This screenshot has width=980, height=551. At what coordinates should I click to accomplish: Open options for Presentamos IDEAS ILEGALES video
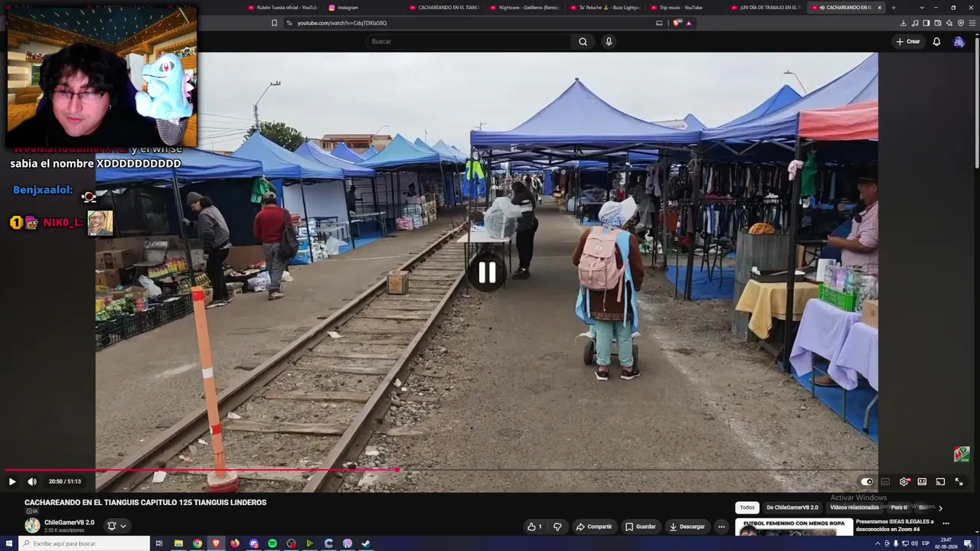click(x=946, y=523)
